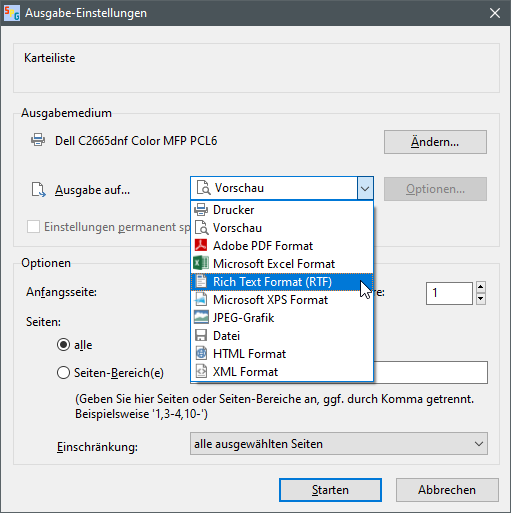511x513 pixels.
Task: Open the Einschränkung dropdown
Action: coord(339,444)
